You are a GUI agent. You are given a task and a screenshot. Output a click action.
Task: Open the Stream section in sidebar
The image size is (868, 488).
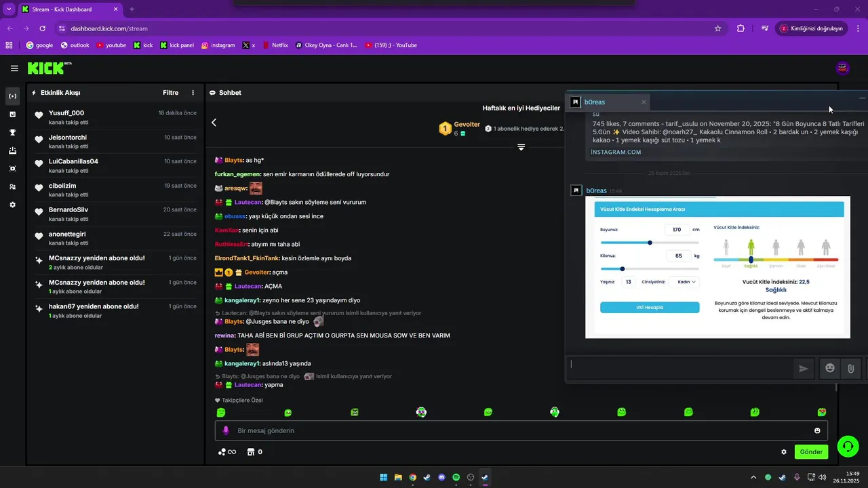coord(12,96)
